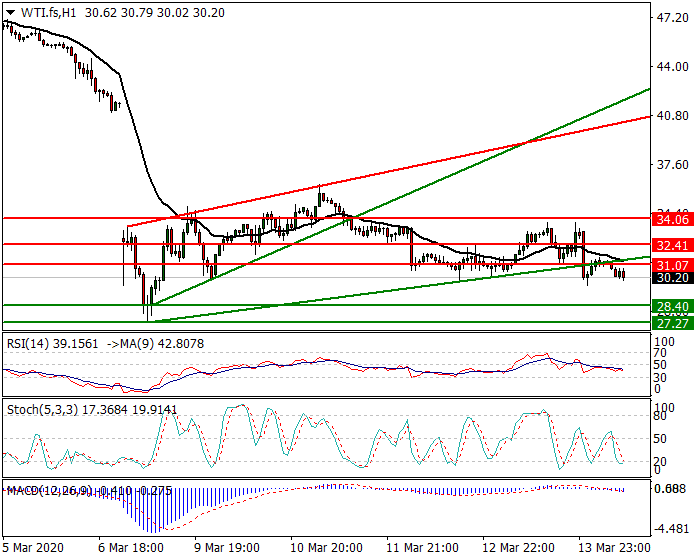Viewport: 700px width, 560px height.
Task: Select the 44.00 price axis value
Action: pyautogui.click(x=672, y=67)
